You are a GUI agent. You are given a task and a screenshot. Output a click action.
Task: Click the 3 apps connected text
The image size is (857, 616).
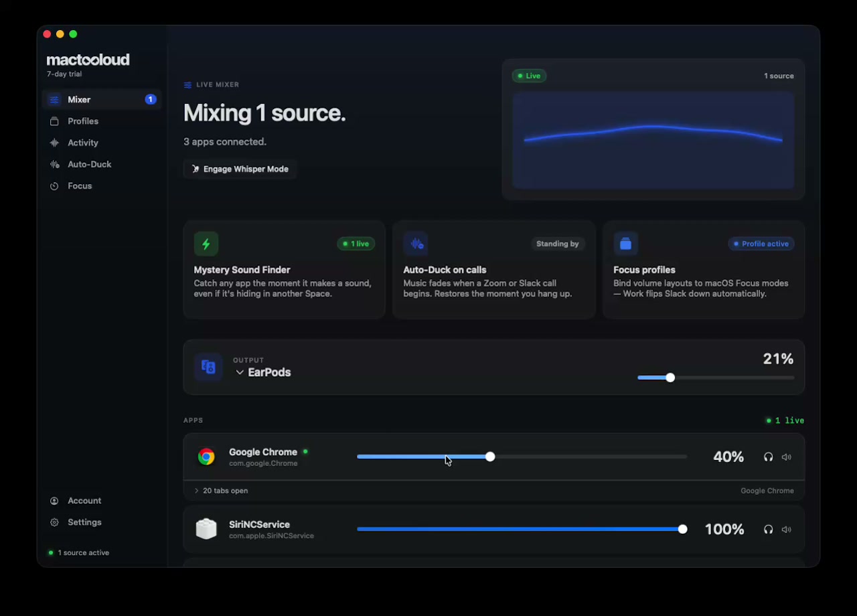coord(225,142)
